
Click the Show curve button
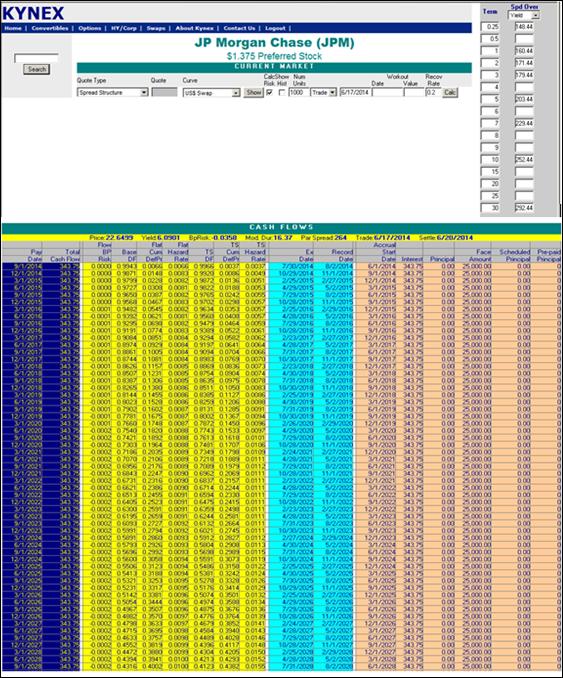tap(253, 93)
